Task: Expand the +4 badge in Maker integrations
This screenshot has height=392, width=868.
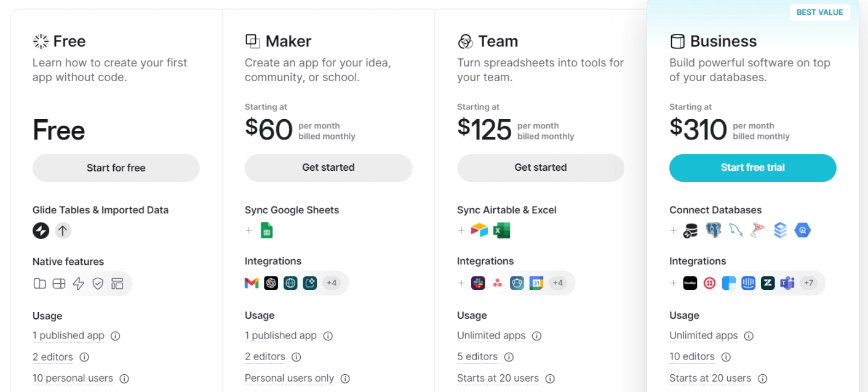Action: point(332,283)
